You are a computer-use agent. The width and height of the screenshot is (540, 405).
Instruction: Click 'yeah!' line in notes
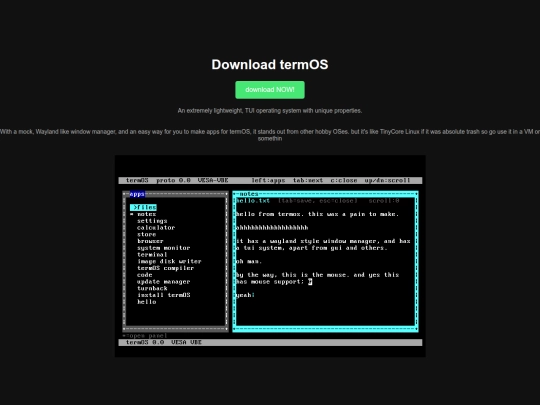245,295
